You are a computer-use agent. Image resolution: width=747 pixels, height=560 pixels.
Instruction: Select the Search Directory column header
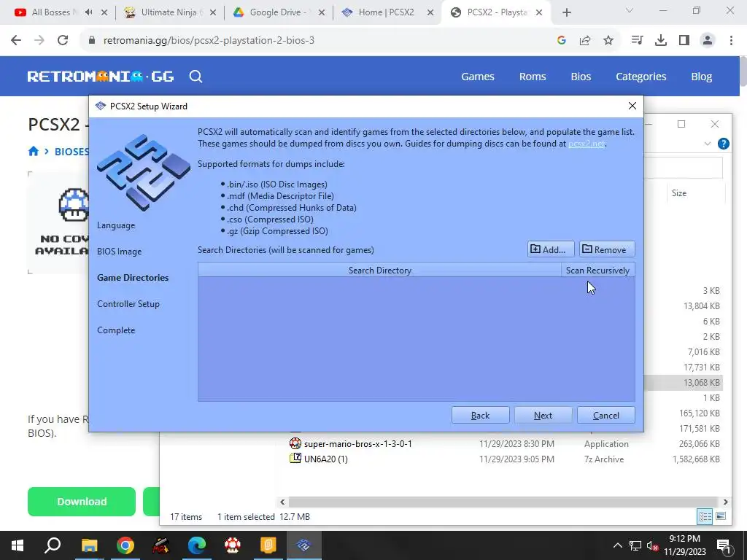tap(379, 270)
